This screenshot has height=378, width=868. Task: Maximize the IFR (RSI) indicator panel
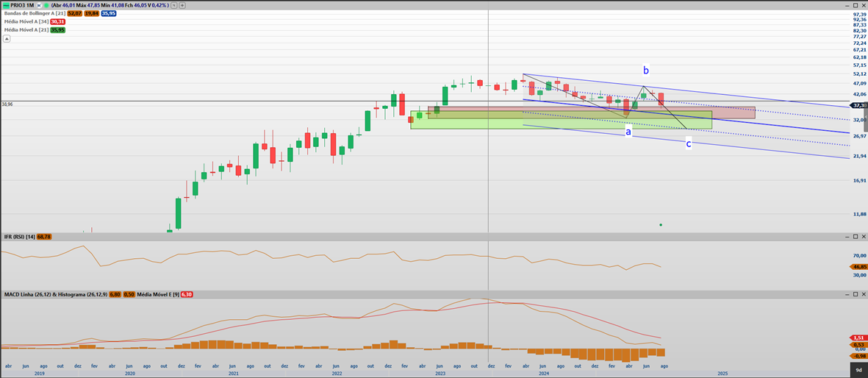pos(856,237)
